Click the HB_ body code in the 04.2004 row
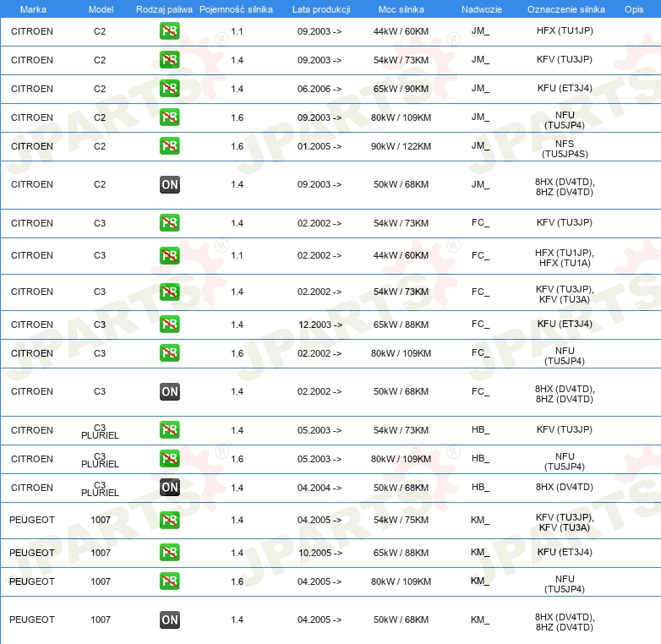This screenshot has width=661, height=644. click(x=480, y=487)
